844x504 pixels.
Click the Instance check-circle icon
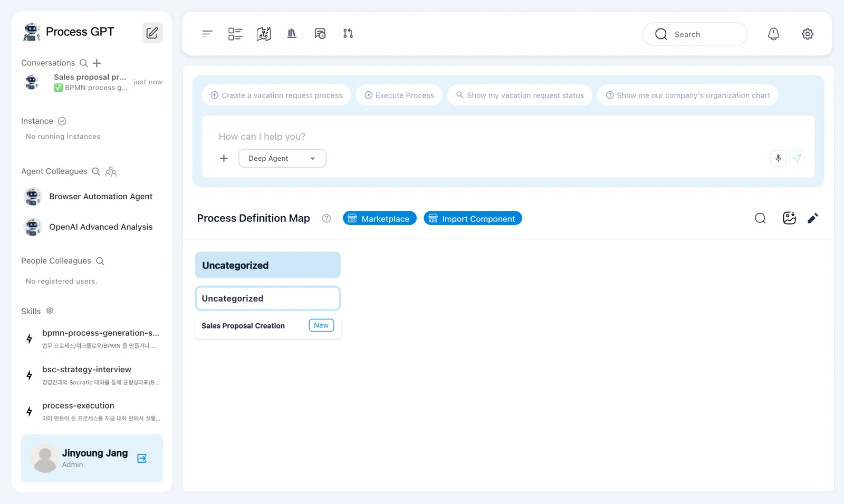point(62,121)
